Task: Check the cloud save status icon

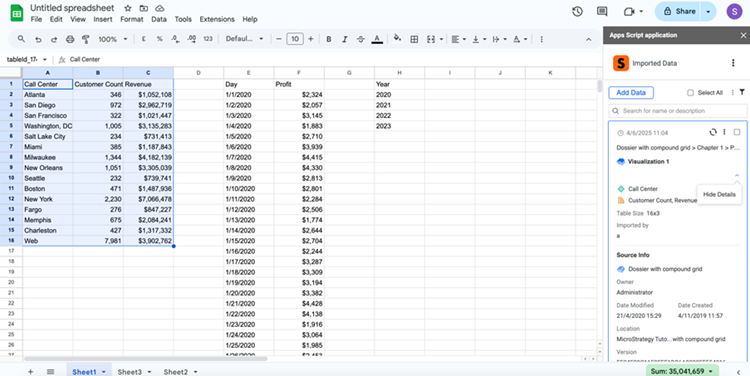Action: 160,8
